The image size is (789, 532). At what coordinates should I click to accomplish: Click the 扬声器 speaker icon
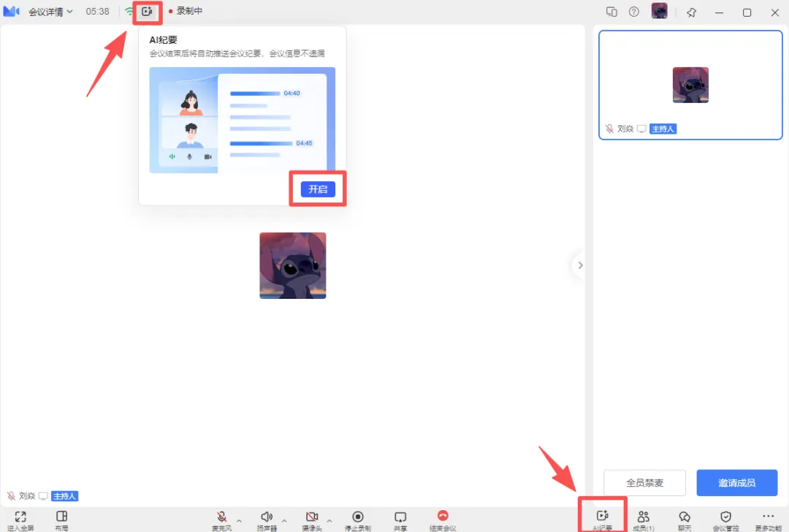267,520
